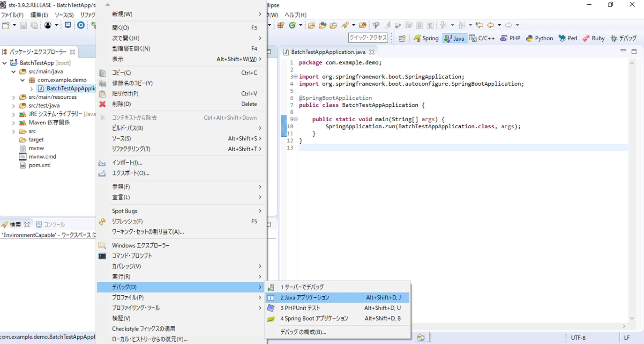Image resolution: width=644 pixels, height=344 pixels.
Task: Switch to the C/C++ perspective
Action: pos(482,38)
